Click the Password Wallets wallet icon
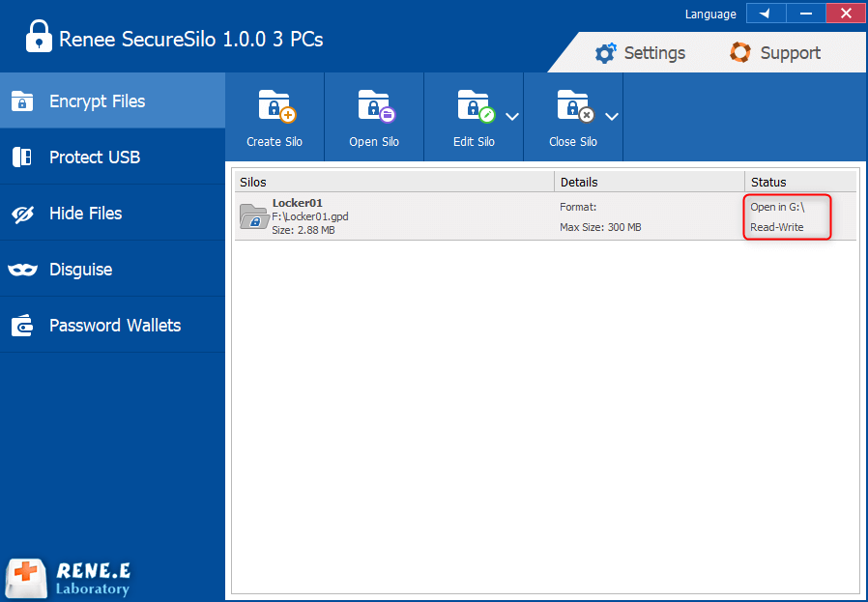868x602 pixels. tap(22, 326)
